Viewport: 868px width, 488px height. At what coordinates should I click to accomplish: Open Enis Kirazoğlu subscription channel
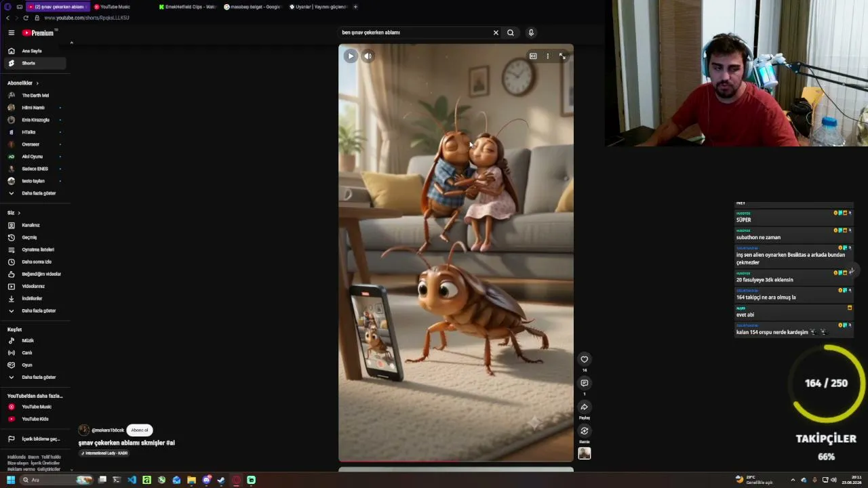(34, 120)
